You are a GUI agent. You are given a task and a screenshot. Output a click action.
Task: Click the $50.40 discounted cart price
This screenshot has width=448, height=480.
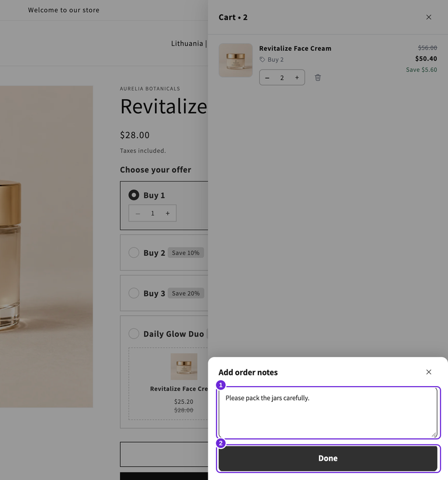[x=426, y=58]
